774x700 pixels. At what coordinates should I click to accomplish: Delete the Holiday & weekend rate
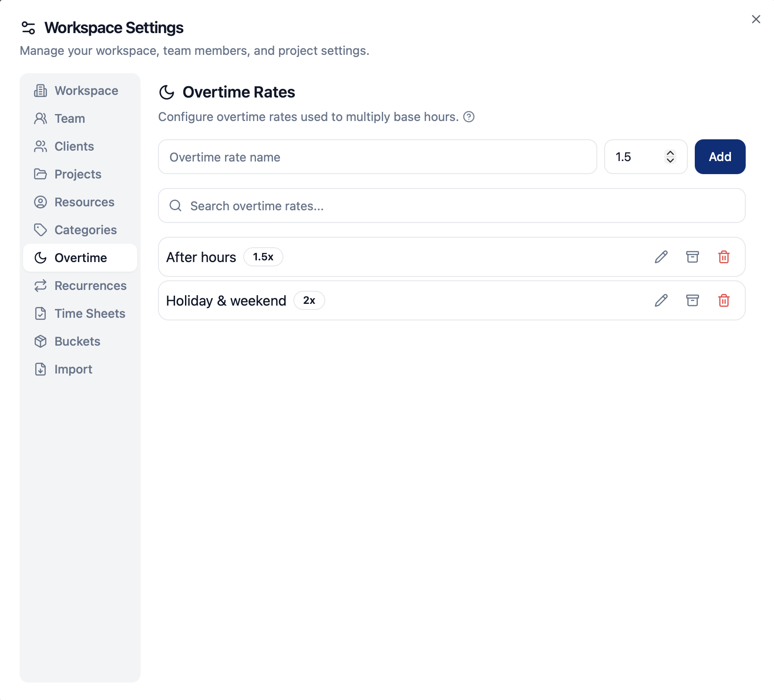(724, 300)
